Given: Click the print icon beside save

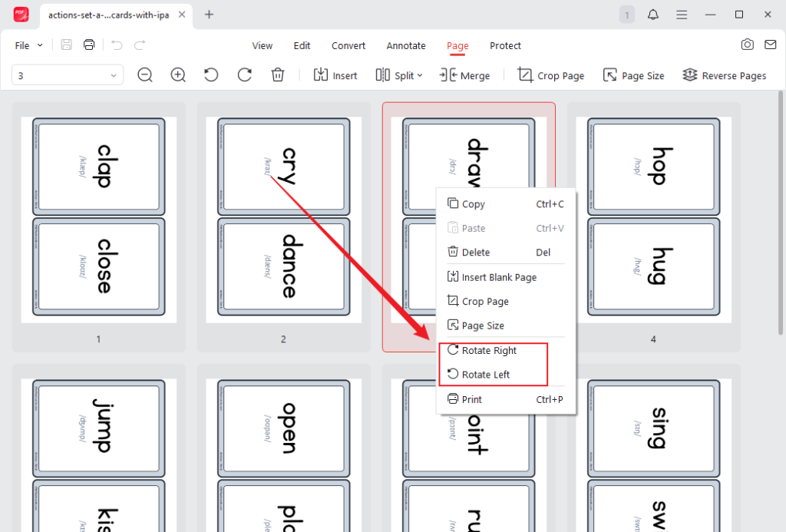Looking at the screenshot, I should [x=89, y=45].
